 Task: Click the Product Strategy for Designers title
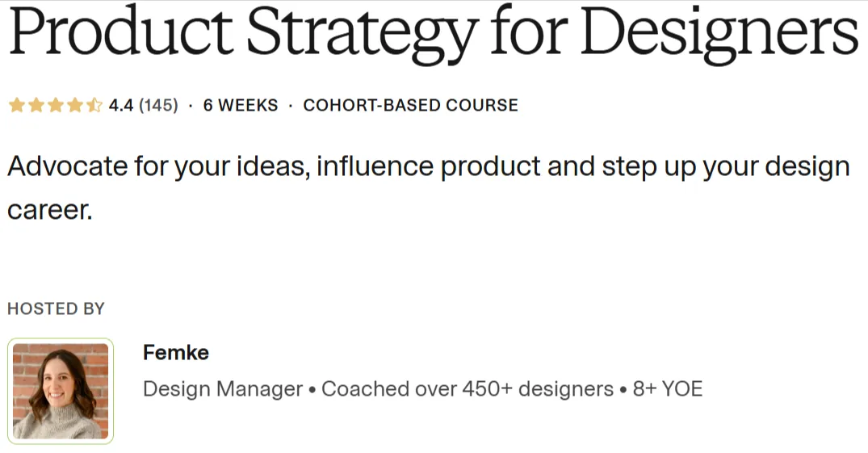434,33
